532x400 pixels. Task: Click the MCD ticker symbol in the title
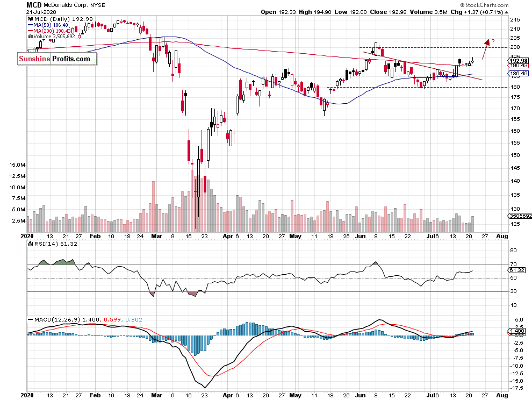pos(34,5)
